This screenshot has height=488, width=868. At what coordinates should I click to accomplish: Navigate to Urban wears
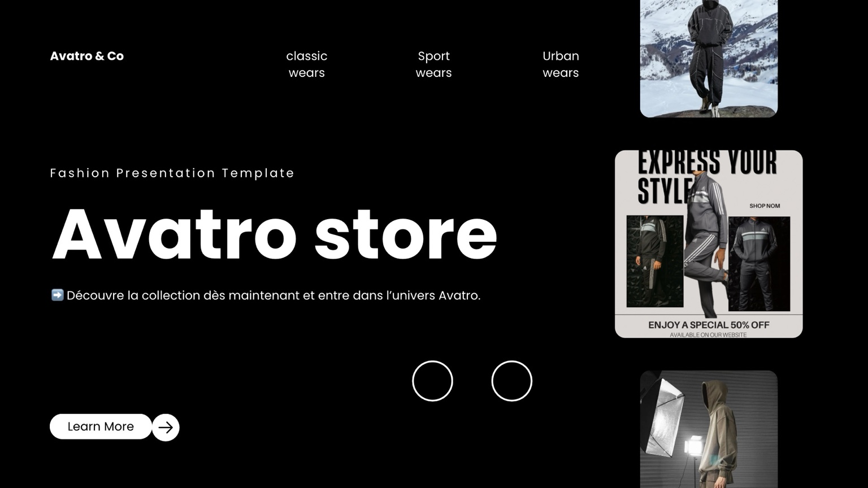(561, 64)
